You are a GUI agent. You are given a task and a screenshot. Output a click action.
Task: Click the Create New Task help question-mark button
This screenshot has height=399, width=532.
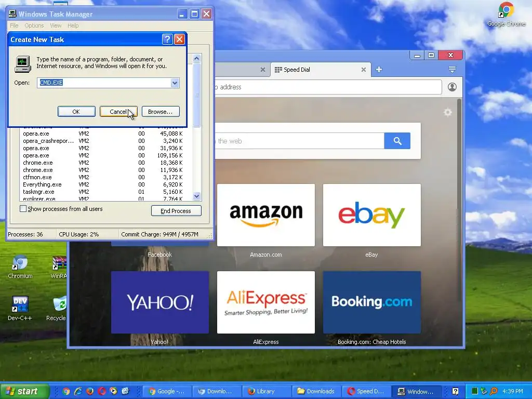click(x=167, y=39)
